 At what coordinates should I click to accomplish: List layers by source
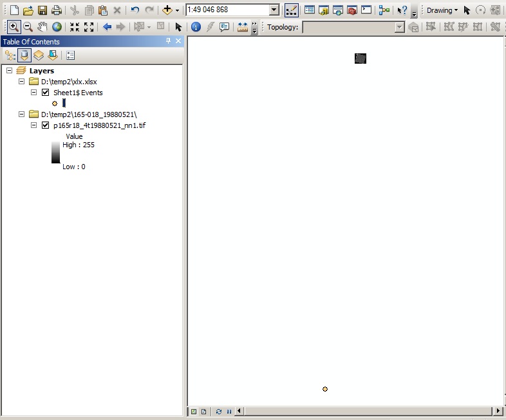(24, 55)
